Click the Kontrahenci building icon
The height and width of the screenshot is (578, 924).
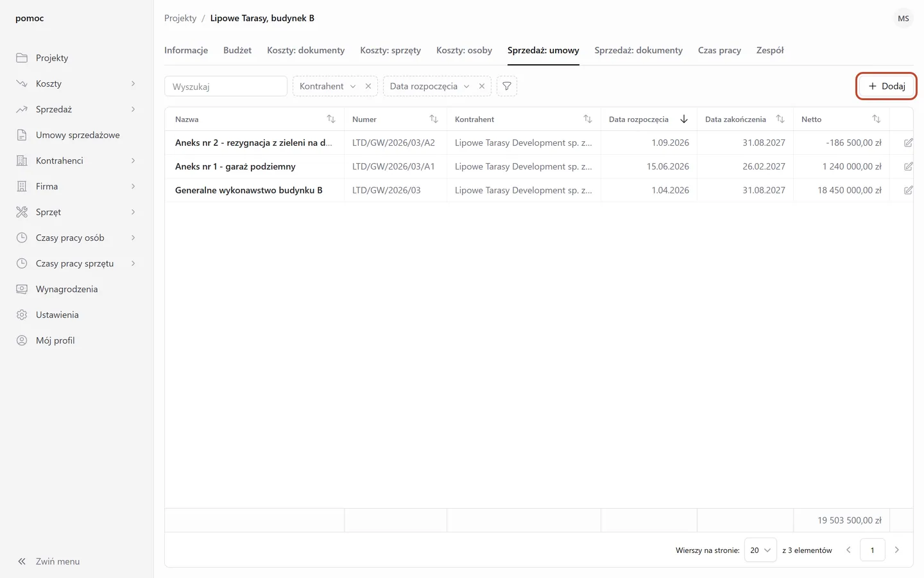point(22,161)
